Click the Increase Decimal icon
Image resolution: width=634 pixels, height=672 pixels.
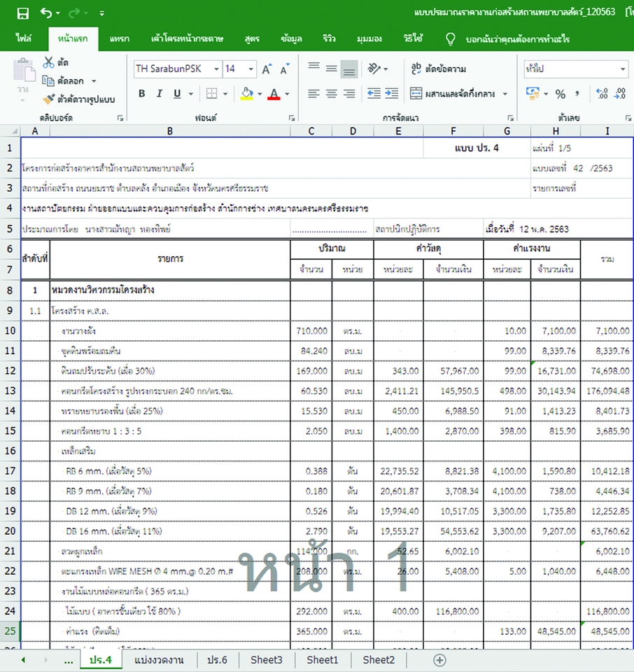click(602, 93)
